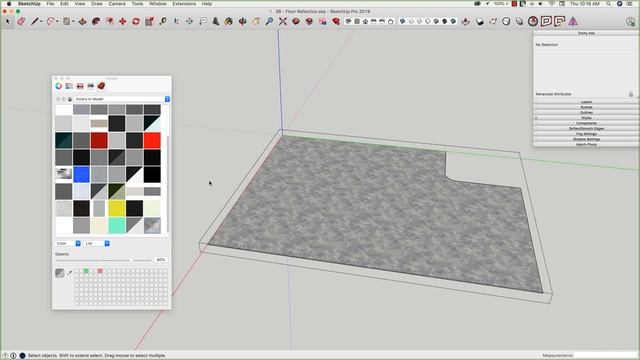Click the current color preview well

(60, 273)
